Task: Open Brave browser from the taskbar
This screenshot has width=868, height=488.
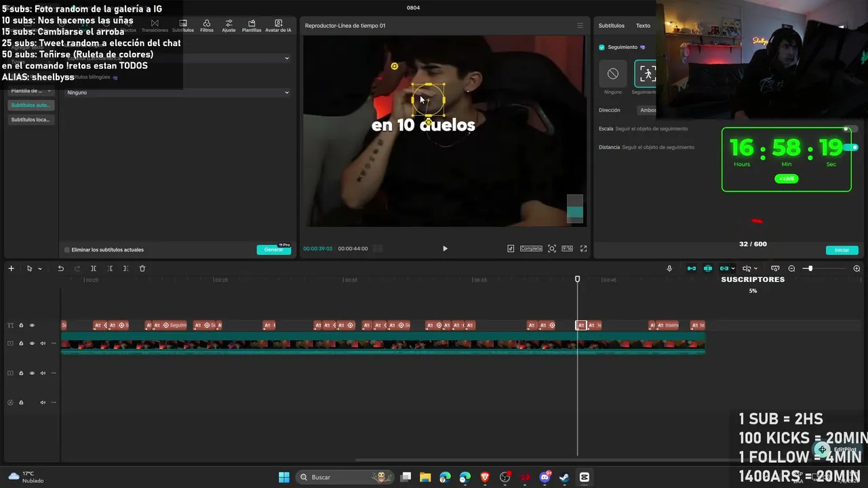Action: click(485, 477)
